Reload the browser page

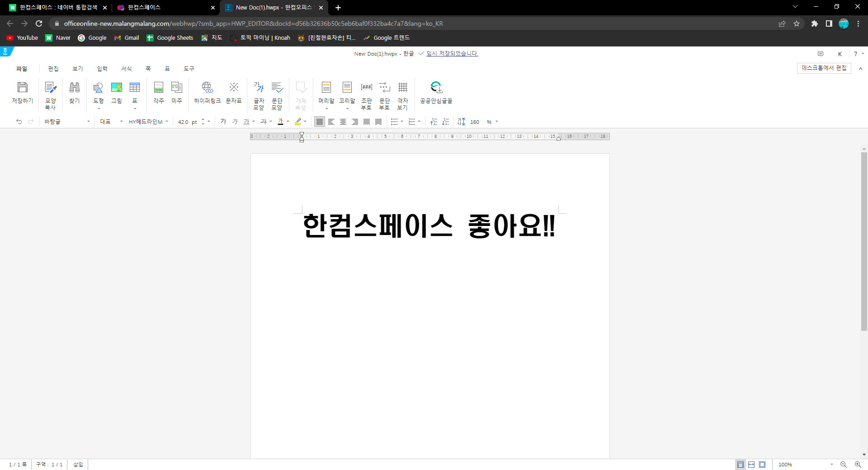tap(39, 23)
